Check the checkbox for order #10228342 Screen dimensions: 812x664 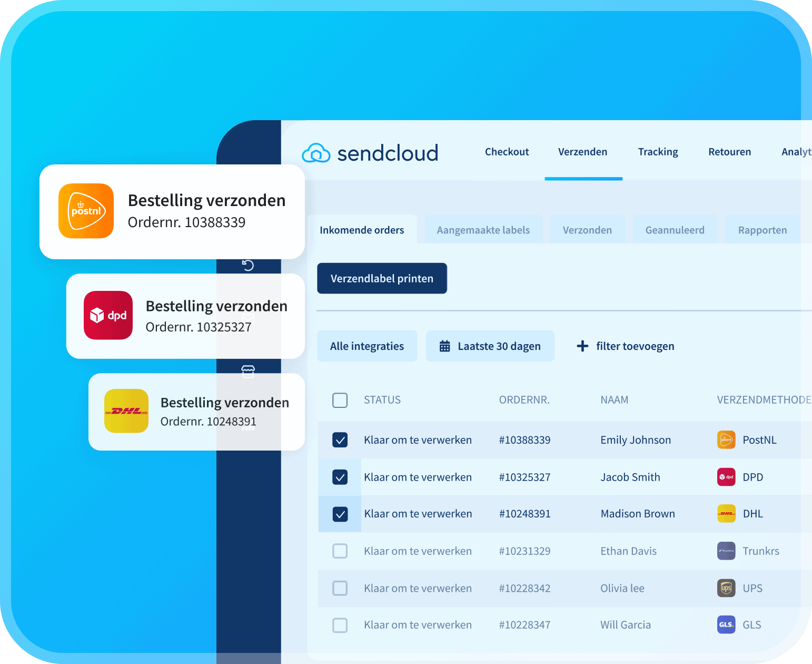point(340,588)
